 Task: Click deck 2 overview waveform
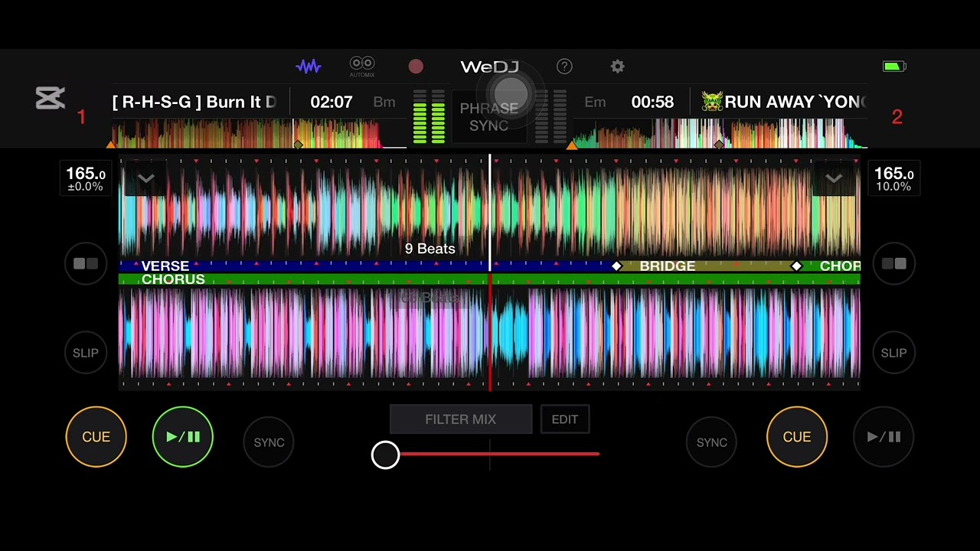pos(720,133)
